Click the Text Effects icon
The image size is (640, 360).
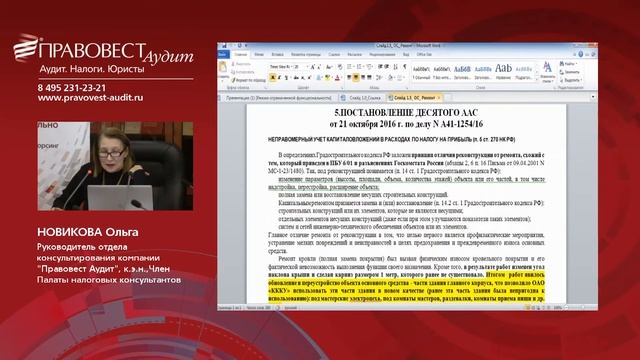(x=319, y=78)
